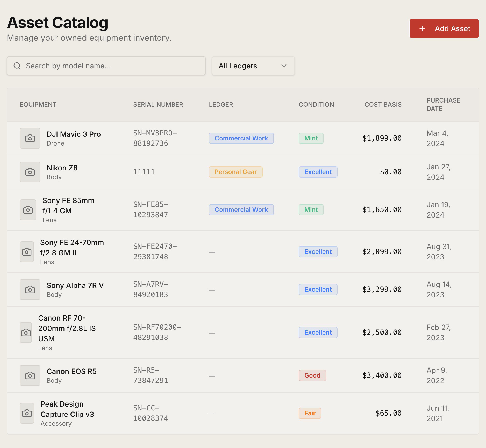This screenshot has height=448, width=486.
Task: Click the $1,650.00 cost basis value
Action: (x=382, y=210)
